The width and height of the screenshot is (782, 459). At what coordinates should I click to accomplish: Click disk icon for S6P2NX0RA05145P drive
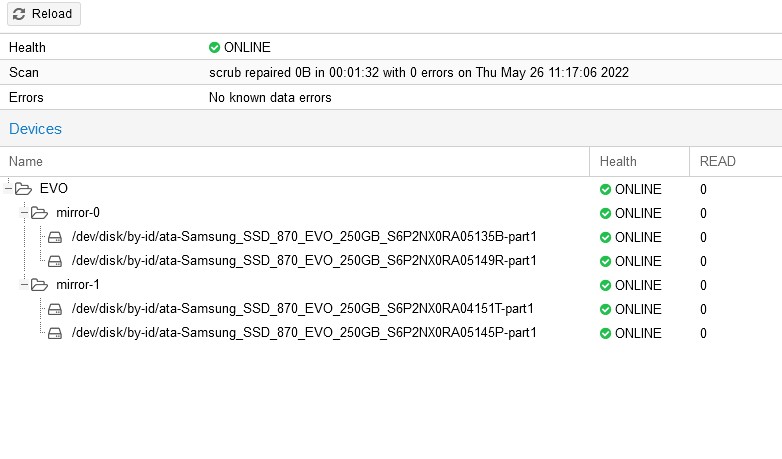55,333
